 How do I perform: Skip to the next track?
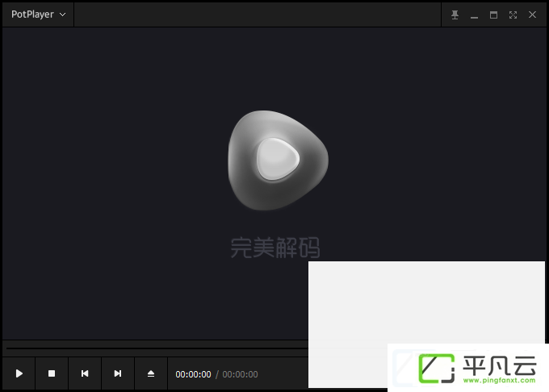point(118,373)
